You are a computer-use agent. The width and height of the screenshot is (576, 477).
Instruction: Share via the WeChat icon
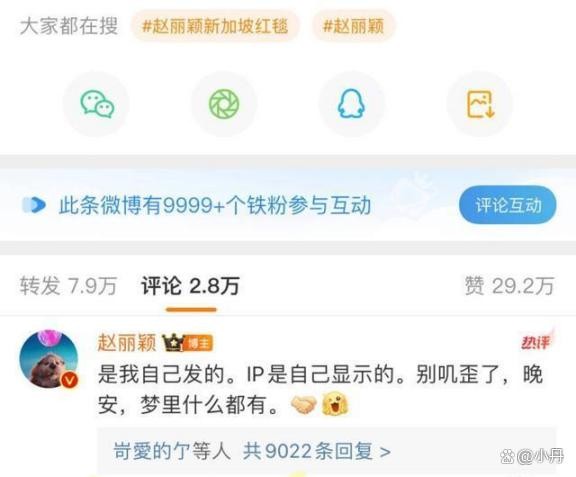click(97, 104)
